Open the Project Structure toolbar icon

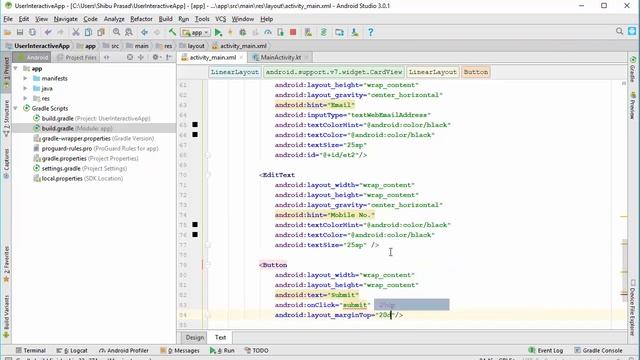339,32
